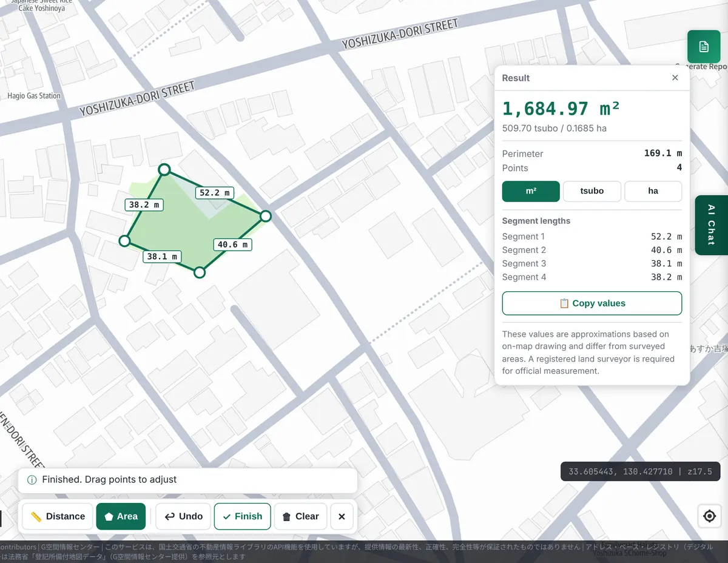
Task: Close the Result panel
Action: click(x=675, y=78)
